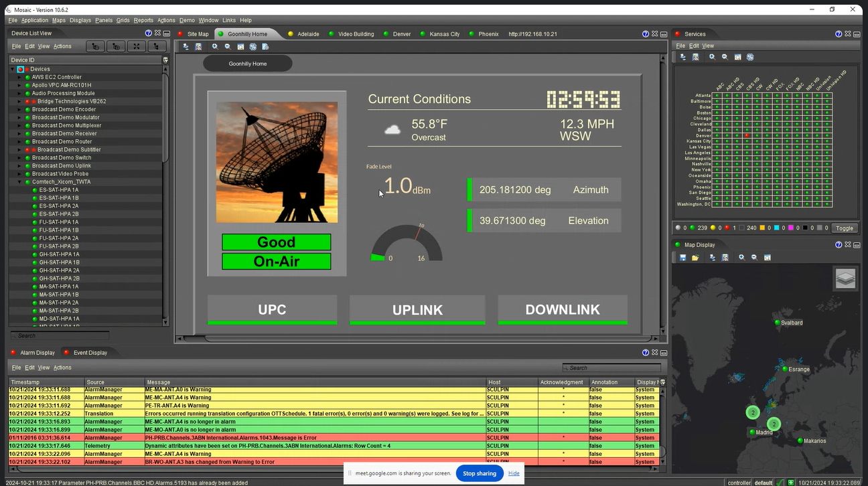Click the zoom-in icon in Map Display toolbar
This screenshot has height=486, width=868.
tap(741, 258)
